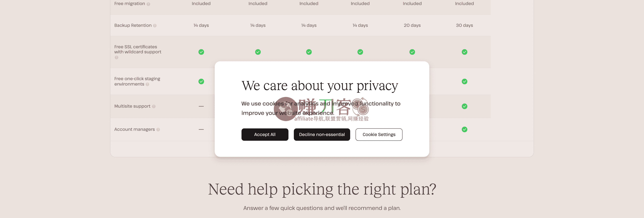Viewport: 644px width, 218px height.
Task: Click Need help picking the right plan heading
Action: pos(322,189)
